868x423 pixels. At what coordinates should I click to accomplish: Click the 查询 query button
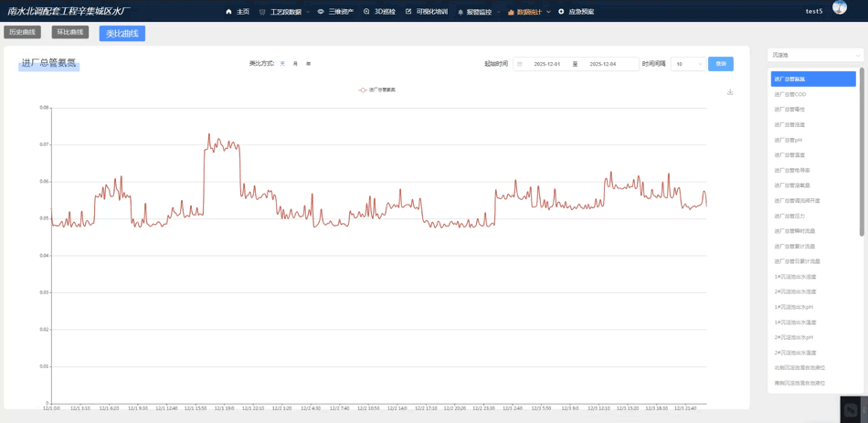[720, 64]
